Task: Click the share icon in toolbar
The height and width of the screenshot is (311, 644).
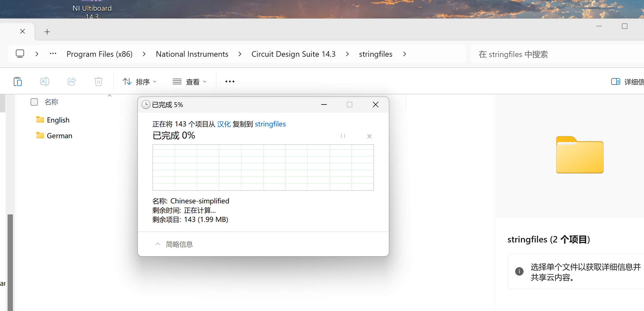Action: [72, 82]
